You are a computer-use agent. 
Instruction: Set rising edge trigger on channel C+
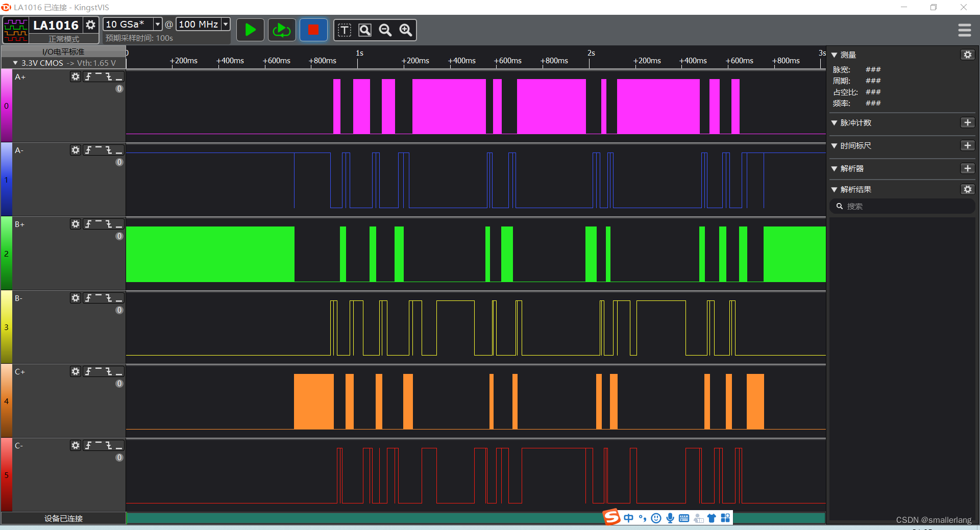pyautogui.click(x=88, y=371)
